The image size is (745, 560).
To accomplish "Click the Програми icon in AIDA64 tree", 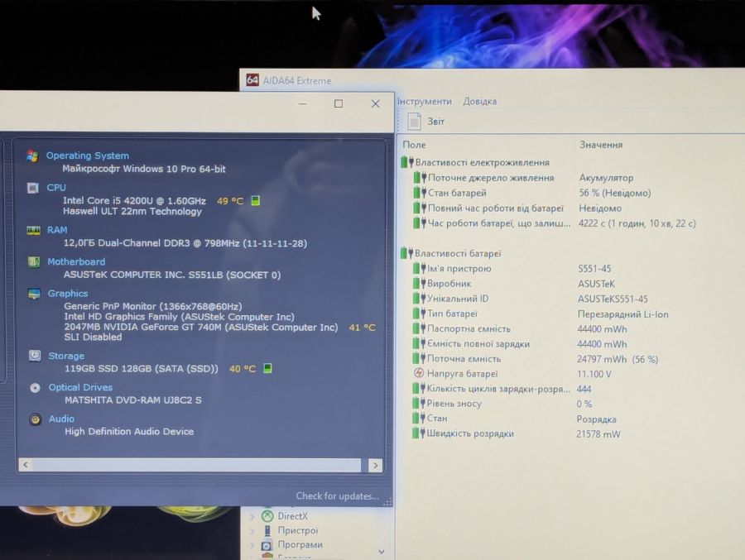I will pyautogui.click(x=267, y=545).
